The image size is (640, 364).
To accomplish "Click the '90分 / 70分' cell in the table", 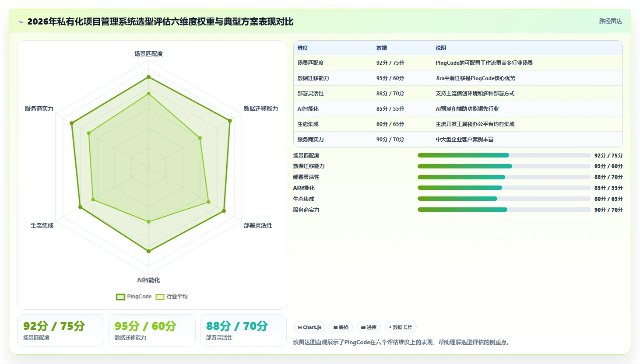I will pos(390,140).
